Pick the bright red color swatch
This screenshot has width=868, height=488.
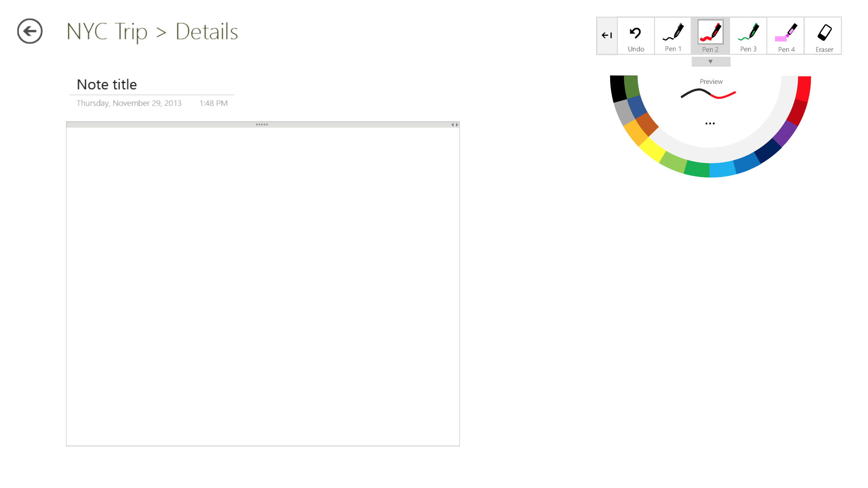(803, 89)
